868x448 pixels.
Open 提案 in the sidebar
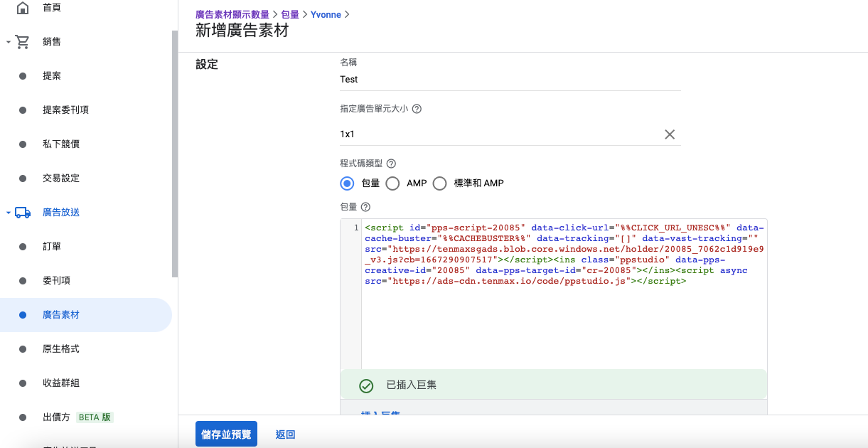tap(52, 76)
